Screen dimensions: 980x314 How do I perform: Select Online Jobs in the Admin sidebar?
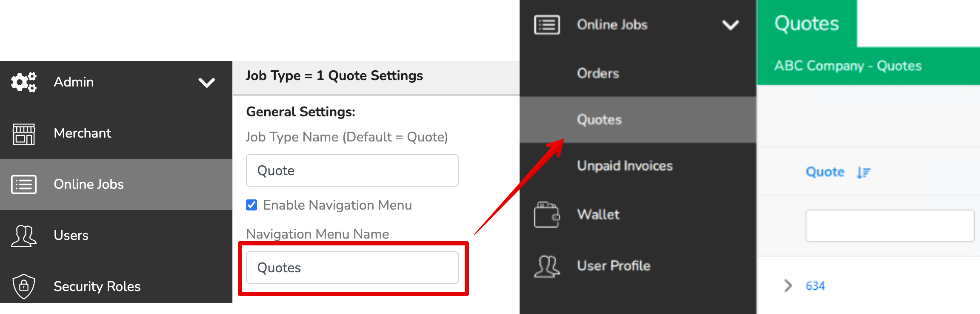[x=116, y=184]
